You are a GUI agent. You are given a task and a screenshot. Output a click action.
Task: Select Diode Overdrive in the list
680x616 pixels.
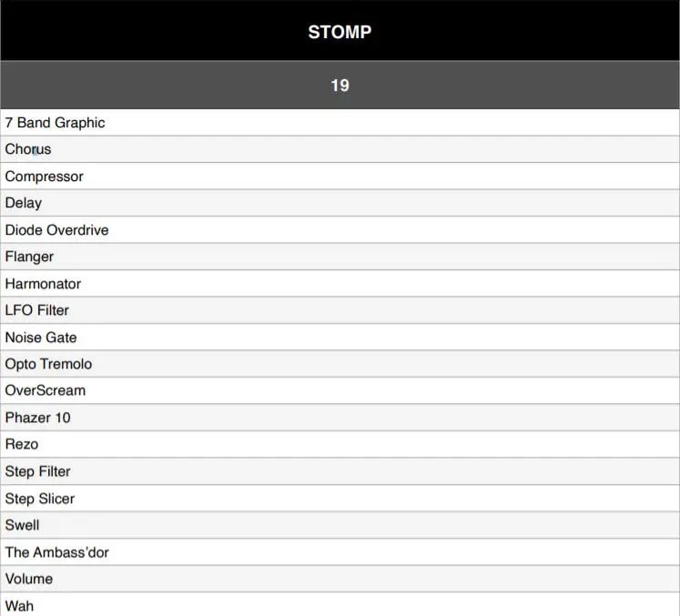56,230
